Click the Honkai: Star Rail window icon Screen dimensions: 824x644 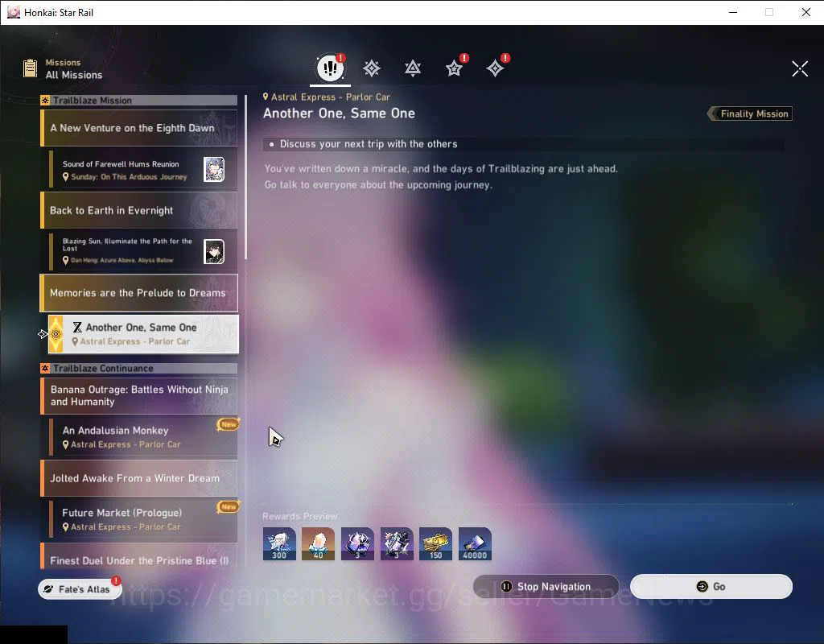click(13, 12)
